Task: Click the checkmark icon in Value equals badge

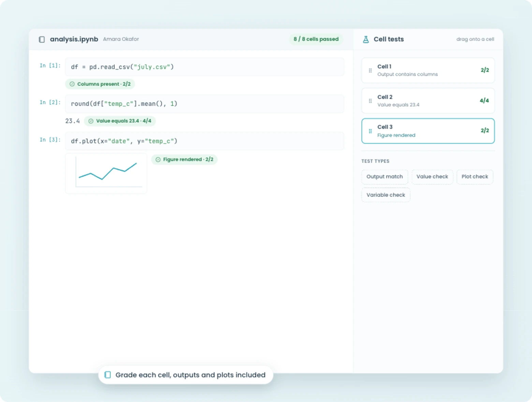Action: [91, 121]
